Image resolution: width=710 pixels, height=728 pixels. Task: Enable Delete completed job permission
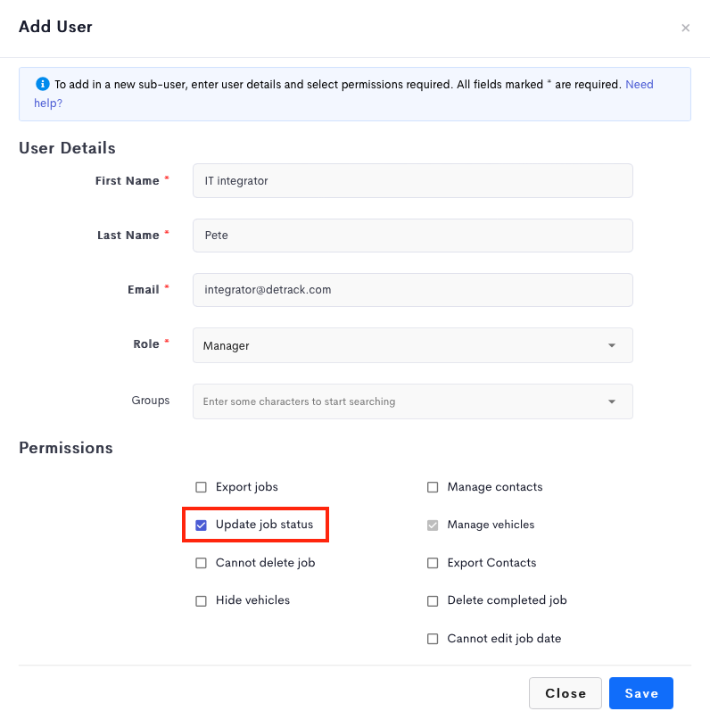(x=433, y=601)
